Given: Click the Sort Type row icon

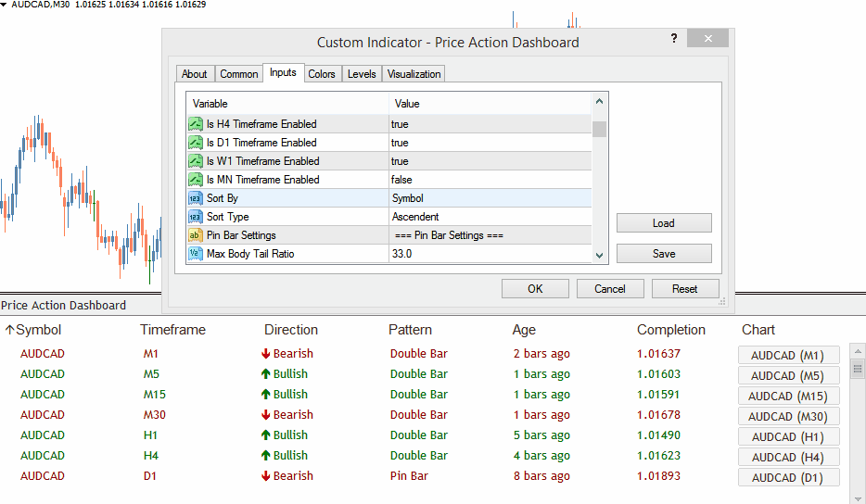Looking at the screenshot, I should coord(196,217).
